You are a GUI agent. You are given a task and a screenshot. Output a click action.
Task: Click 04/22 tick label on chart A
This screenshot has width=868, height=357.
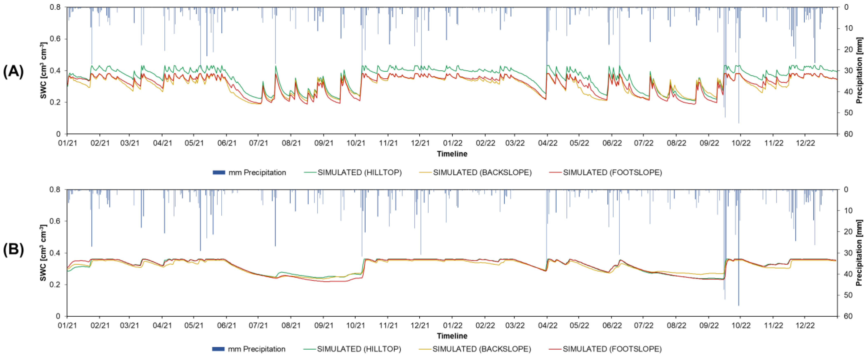coord(548,143)
